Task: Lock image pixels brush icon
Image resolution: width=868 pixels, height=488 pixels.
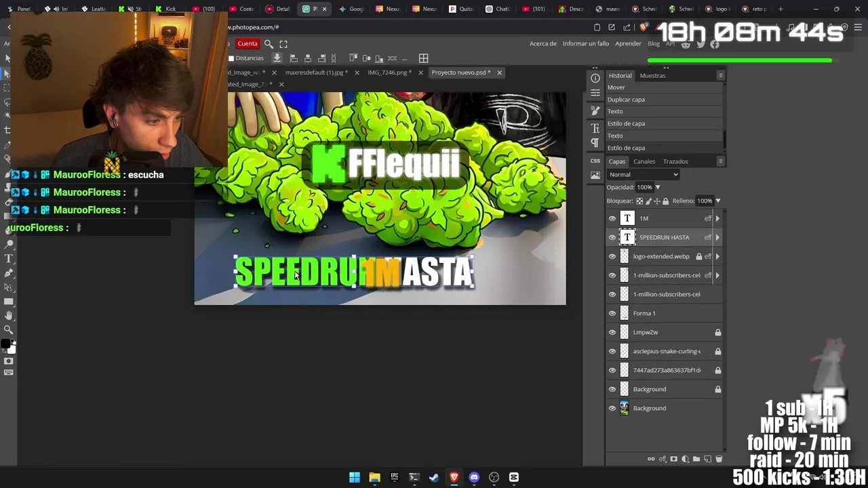Action: (648, 201)
